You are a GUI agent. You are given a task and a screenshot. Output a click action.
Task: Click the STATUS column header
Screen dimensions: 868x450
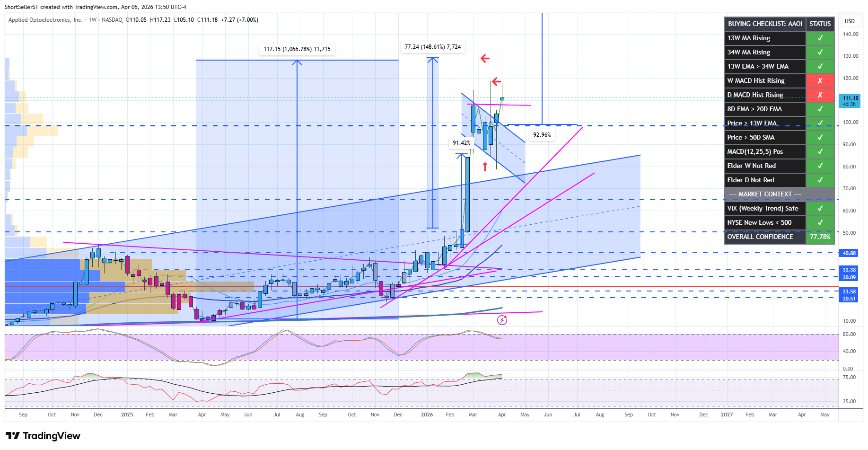820,24
